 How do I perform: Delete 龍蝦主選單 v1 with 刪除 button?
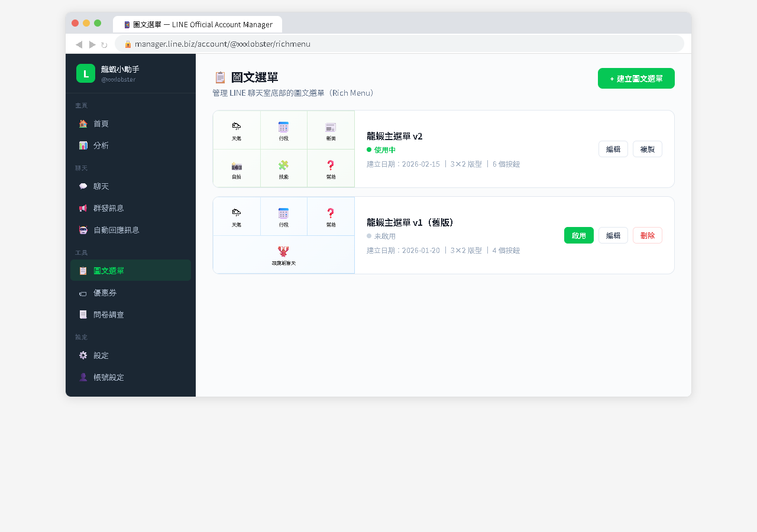click(x=647, y=235)
